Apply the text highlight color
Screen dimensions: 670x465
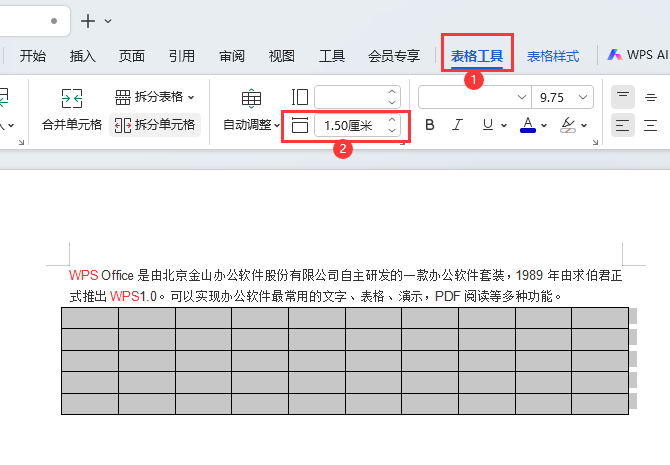coord(568,125)
